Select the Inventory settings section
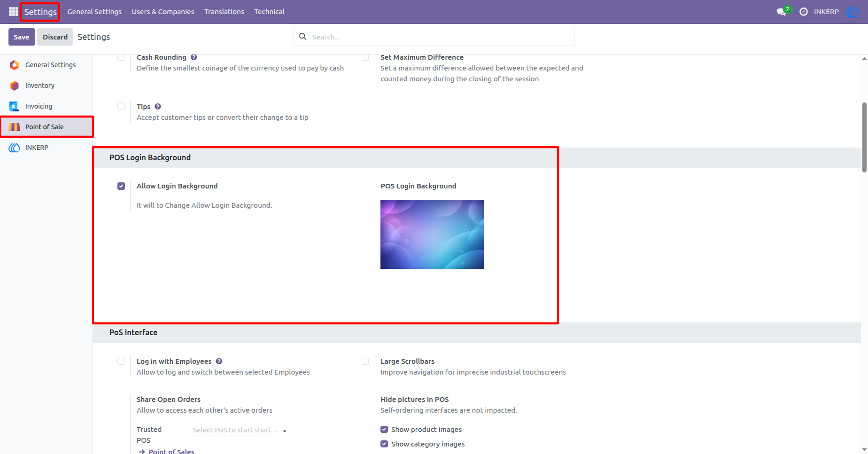 46,86
